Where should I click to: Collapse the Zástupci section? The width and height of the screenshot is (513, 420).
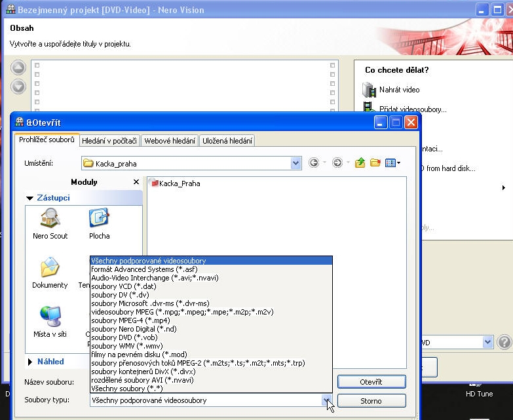30,198
